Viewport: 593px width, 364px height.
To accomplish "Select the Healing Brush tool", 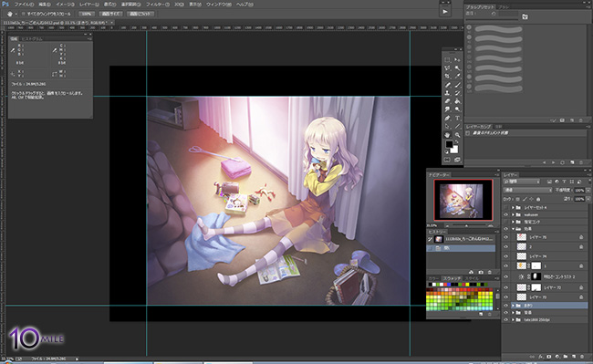I will point(447,85).
